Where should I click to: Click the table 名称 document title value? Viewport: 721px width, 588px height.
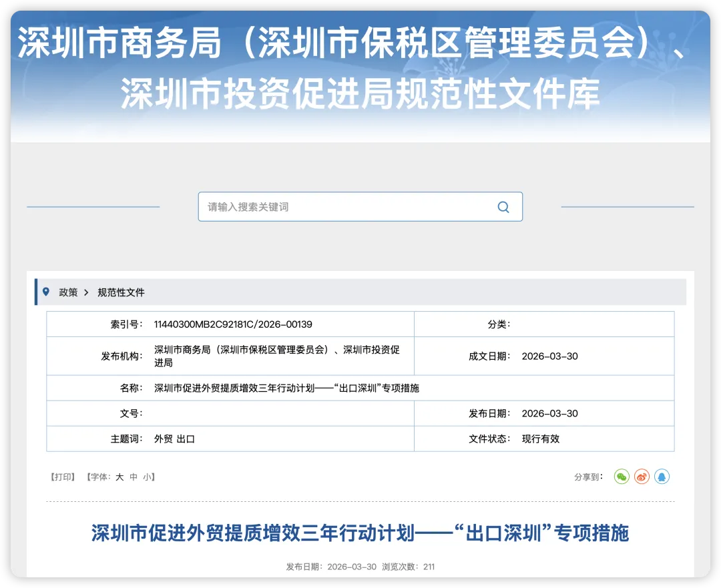click(x=286, y=388)
